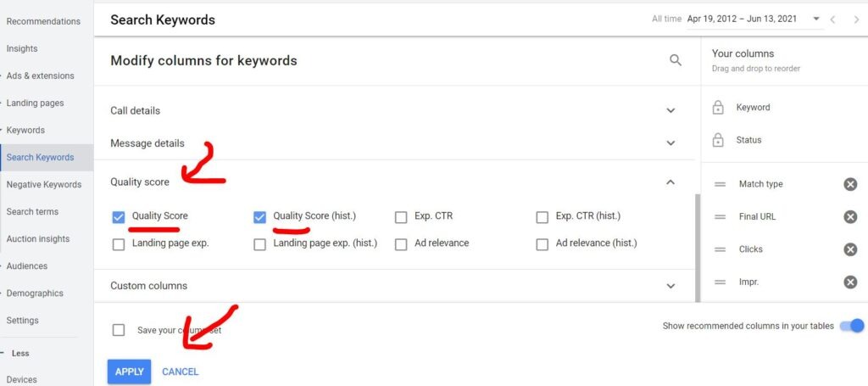Remove Match type column
This screenshot has height=386, width=868.
850,184
